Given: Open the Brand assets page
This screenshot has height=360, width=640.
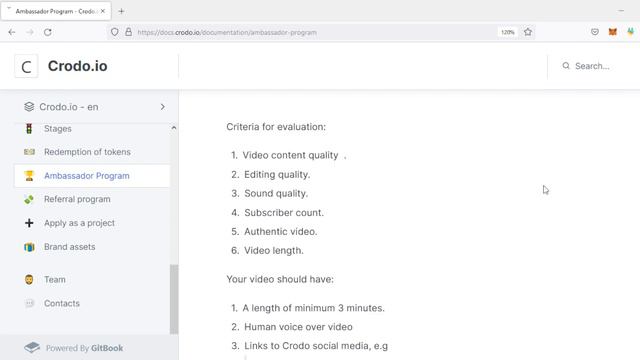Looking at the screenshot, I should 69,247.
